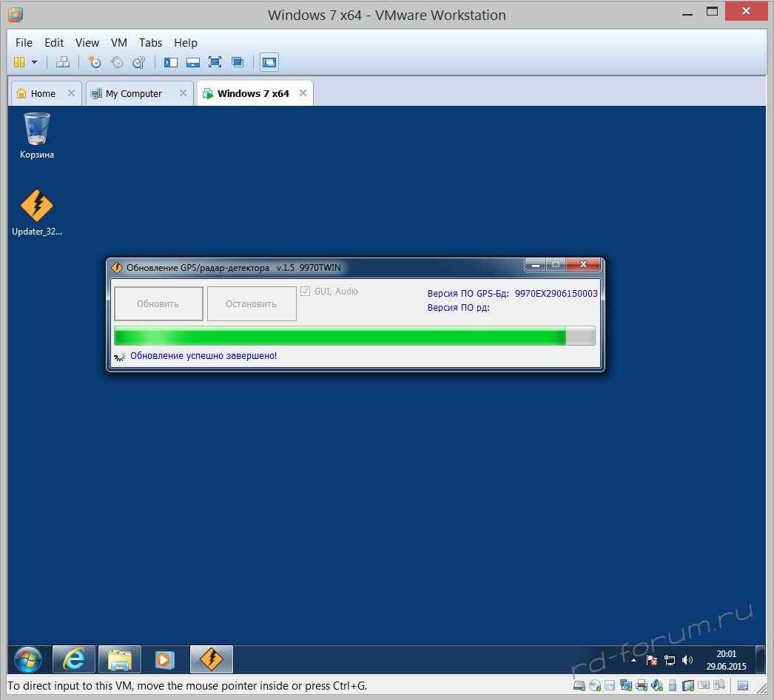Toggle the library sidebar panel icon
This screenshot has height=700, width=774.
click(x=171, y=62)
